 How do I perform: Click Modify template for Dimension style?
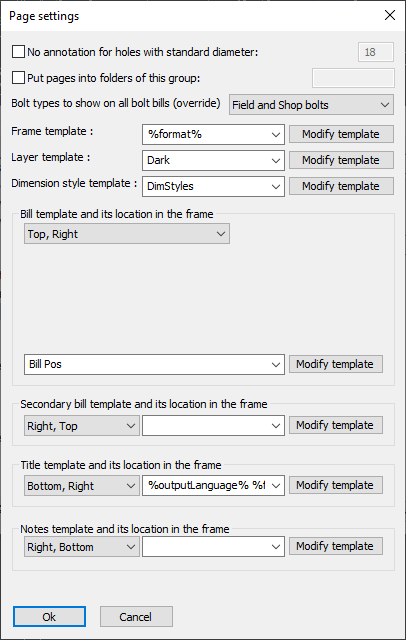tap(341, 187)
